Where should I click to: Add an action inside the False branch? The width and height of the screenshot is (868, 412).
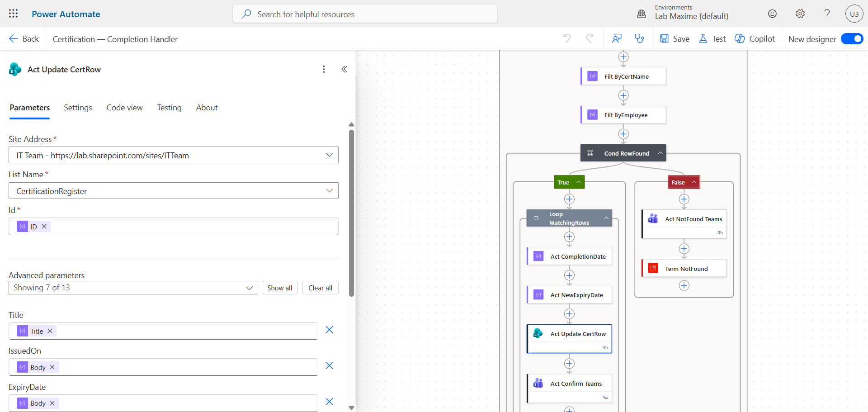coord(684,199)
